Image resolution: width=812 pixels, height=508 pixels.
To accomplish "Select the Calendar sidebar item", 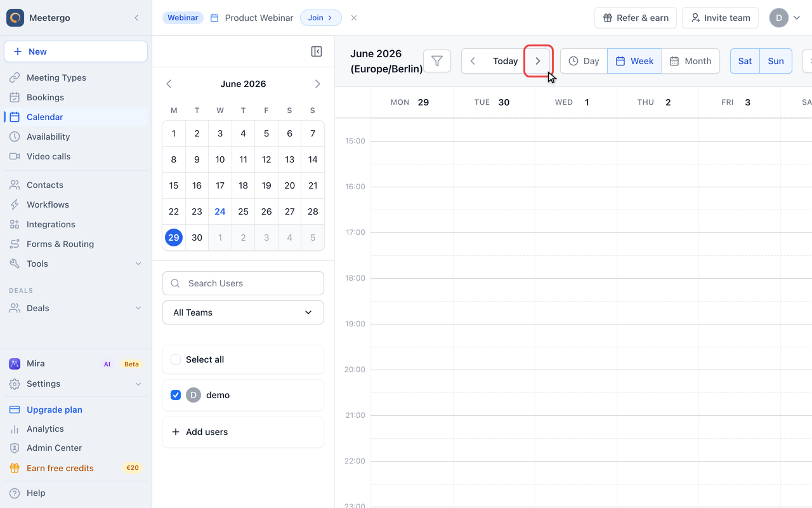I will pyautogui.click(x=75, y=117).
